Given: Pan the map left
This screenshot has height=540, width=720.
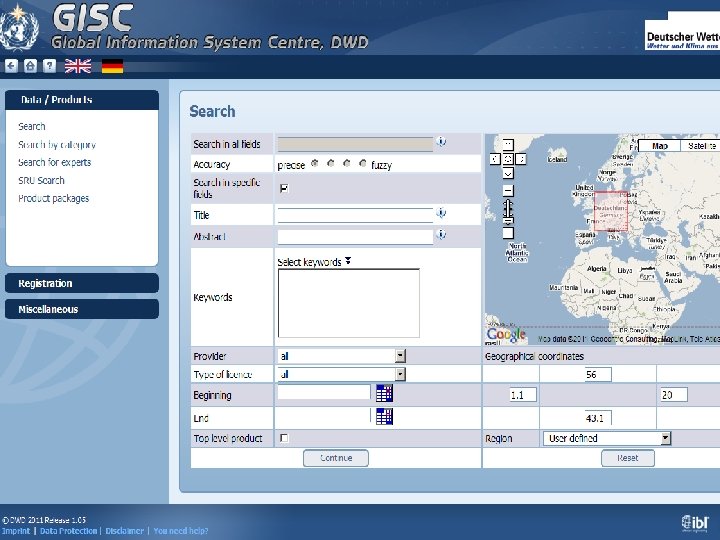Looking at the screenshot, I should click(x=495, y=159).
